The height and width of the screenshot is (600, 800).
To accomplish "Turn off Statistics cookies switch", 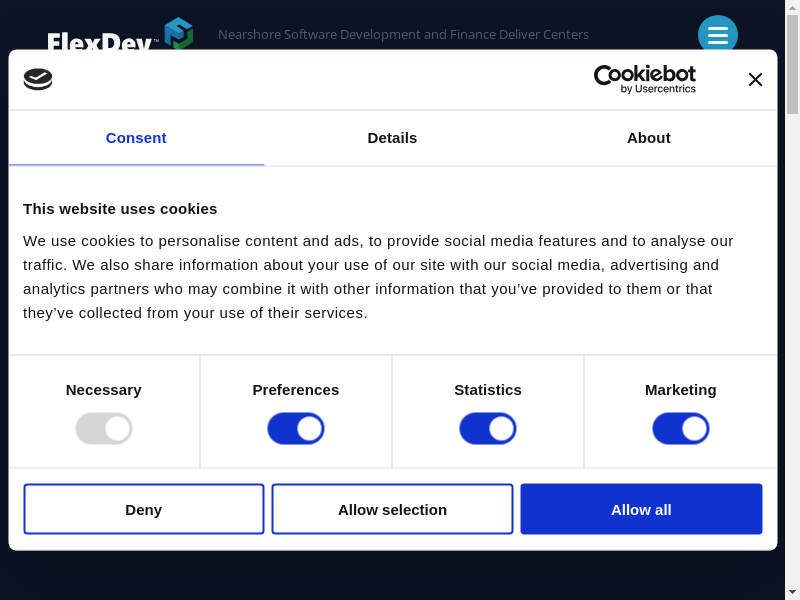I will click(488, 429).
